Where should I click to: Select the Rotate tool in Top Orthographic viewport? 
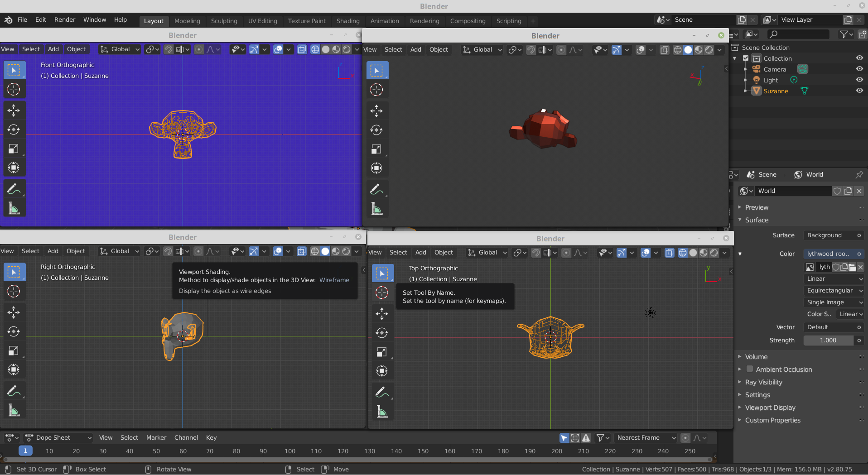click(382, 333)
